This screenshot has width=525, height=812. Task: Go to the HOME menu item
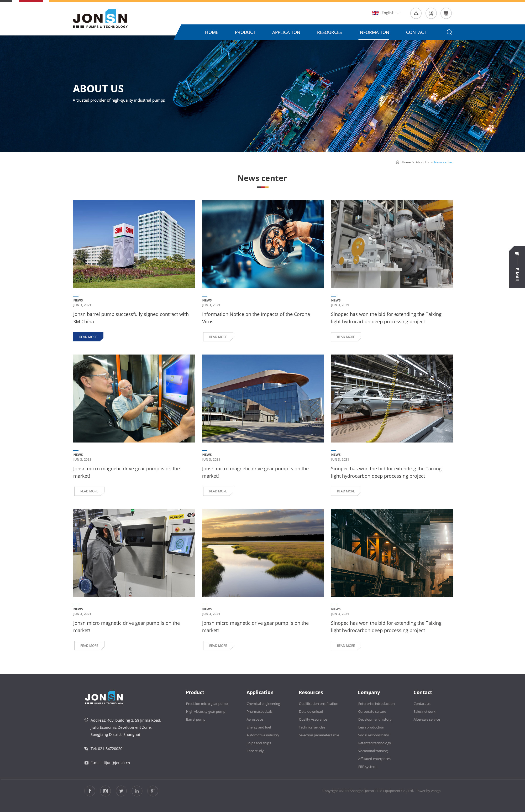pos(211,32)
